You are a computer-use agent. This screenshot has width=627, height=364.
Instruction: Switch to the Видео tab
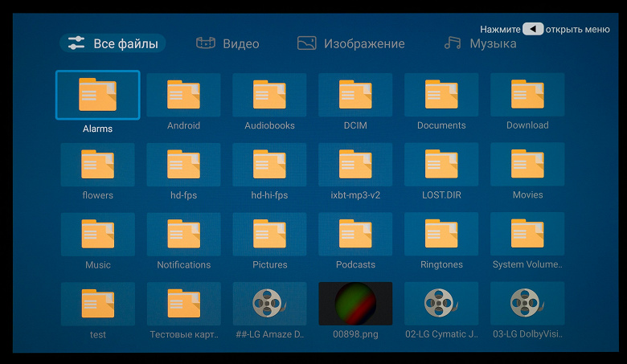[227, 43]
